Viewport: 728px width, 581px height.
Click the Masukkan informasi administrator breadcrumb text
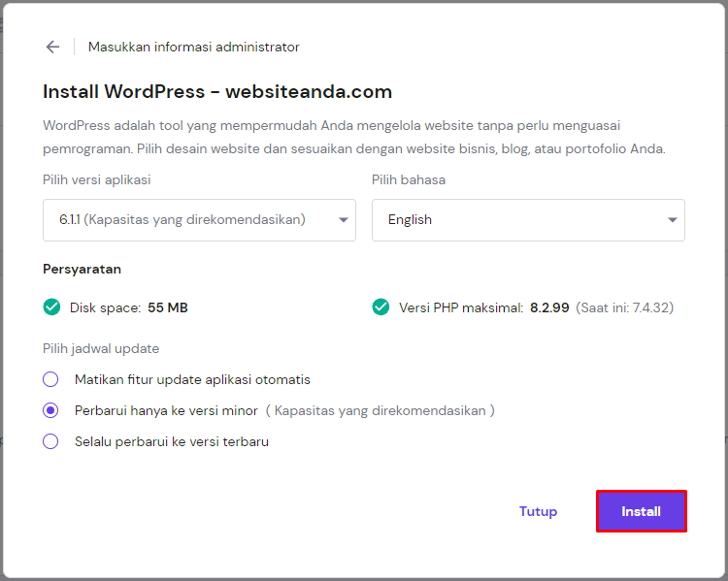pos(193,47)
